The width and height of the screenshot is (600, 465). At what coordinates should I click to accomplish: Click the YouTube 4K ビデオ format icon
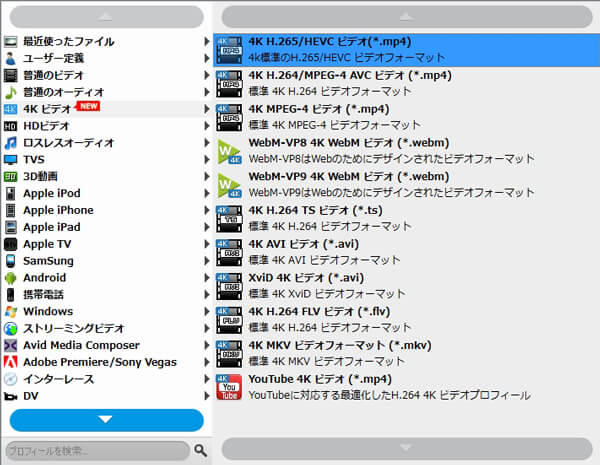(229, 387)
